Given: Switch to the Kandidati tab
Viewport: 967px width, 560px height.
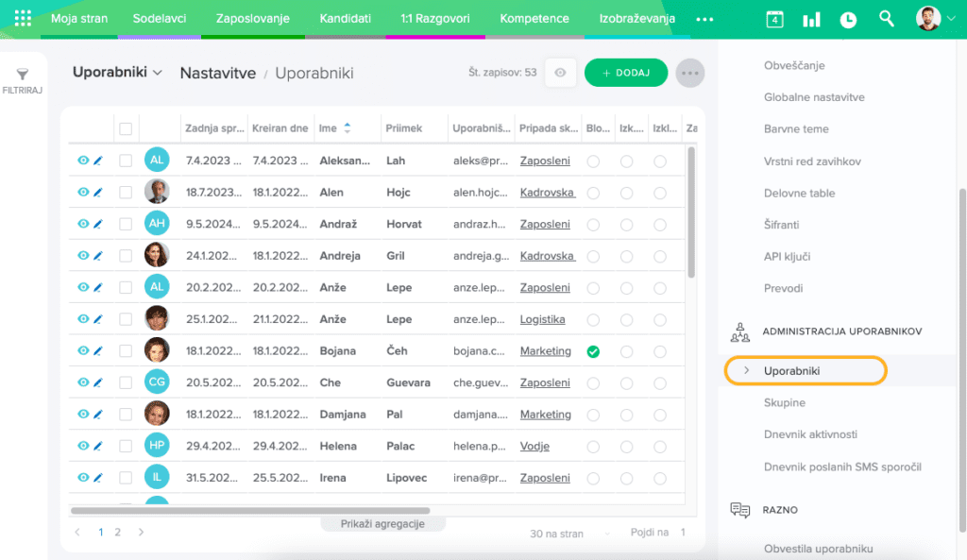Looking at the screenshot, I should tap(345, 19).
